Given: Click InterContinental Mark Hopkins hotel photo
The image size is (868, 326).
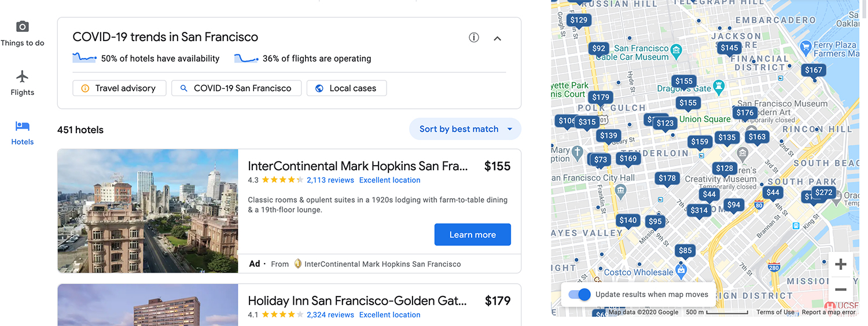Looking at the screenshot, I should [148, 211].
